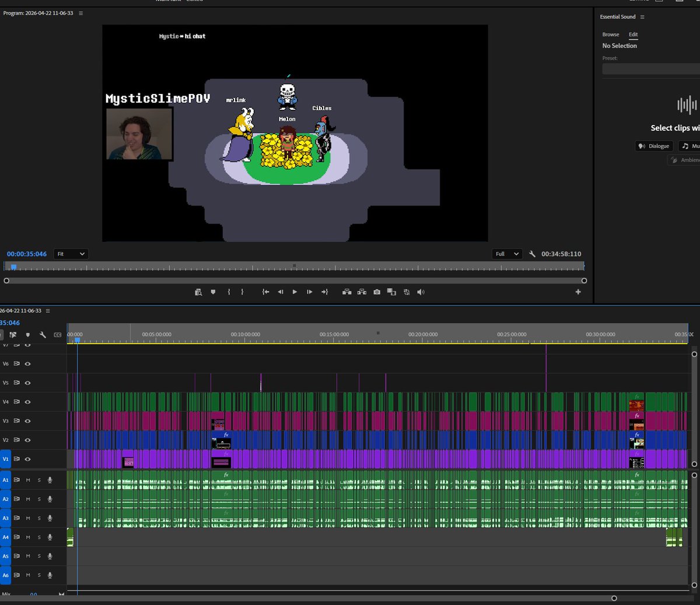Switch to the Edit tab
Viewport: 700px width, 605px height.
click(x=633, y=34)
